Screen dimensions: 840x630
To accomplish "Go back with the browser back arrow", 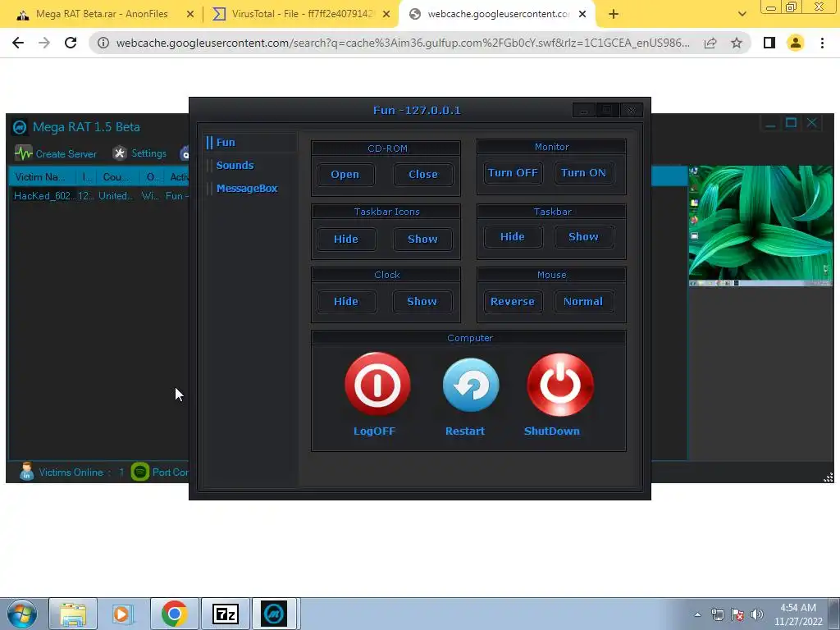I will (18, 43).
